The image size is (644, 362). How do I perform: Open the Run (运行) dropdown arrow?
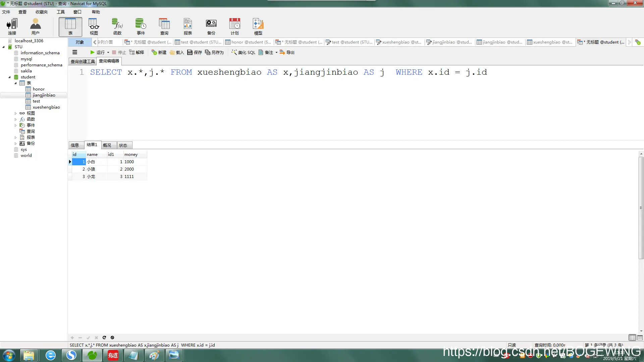tap(108, 53)
